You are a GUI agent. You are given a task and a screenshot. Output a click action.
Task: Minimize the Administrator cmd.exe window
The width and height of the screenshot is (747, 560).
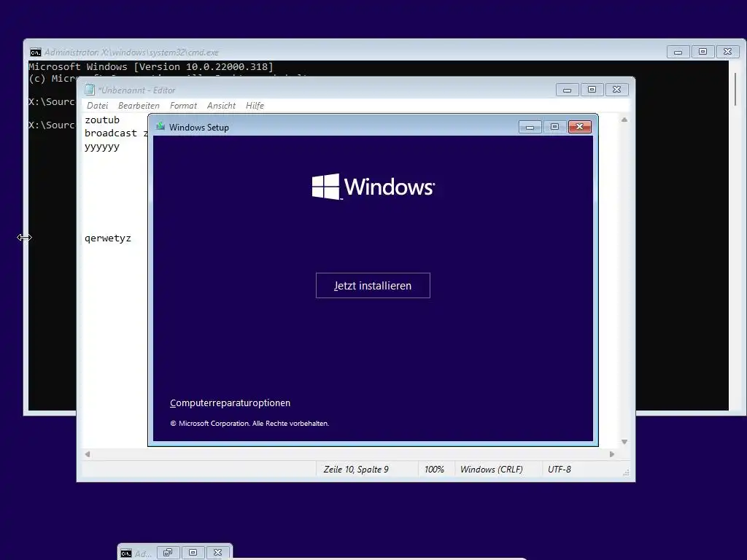click(x=678, y=52)
